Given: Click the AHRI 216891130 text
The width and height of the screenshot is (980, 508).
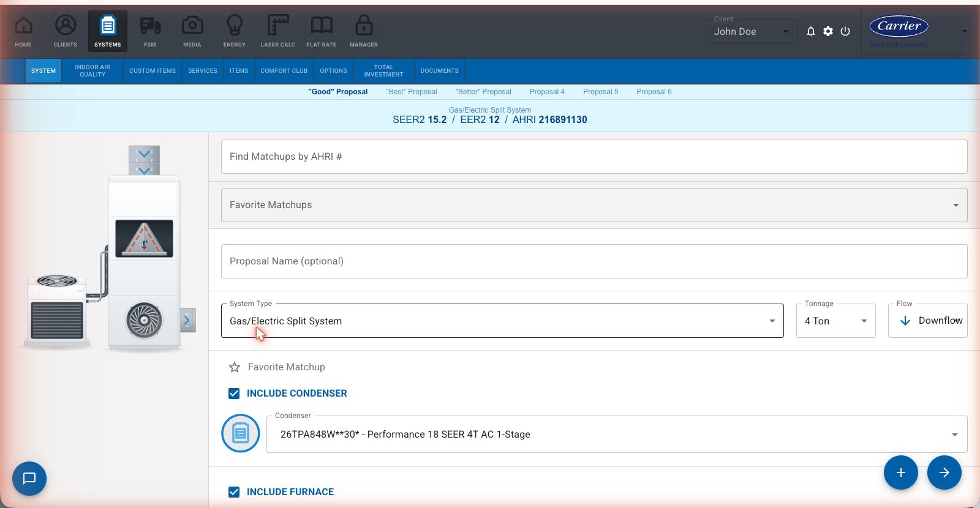Looking at the screenshot, I should point(550,120).
